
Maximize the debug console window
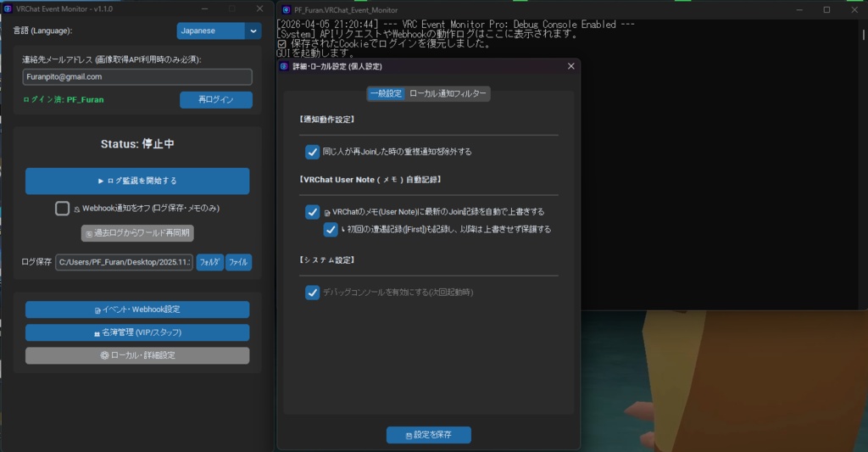coord(827,10)
